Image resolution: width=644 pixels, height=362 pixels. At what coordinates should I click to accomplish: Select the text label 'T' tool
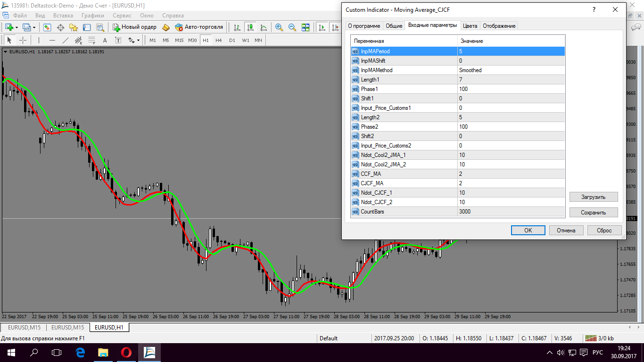[x=118, y=40]
